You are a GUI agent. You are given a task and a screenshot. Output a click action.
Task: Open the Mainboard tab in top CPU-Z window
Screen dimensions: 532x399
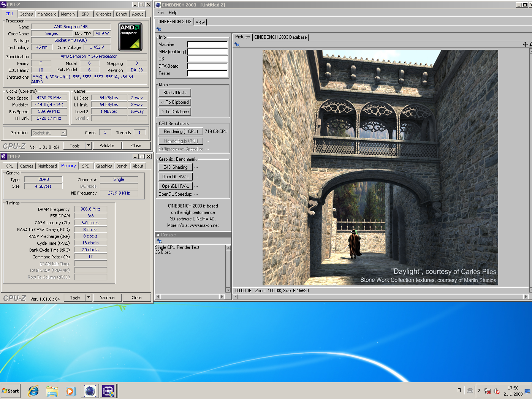pyautogui.click(x=47, y=14)
